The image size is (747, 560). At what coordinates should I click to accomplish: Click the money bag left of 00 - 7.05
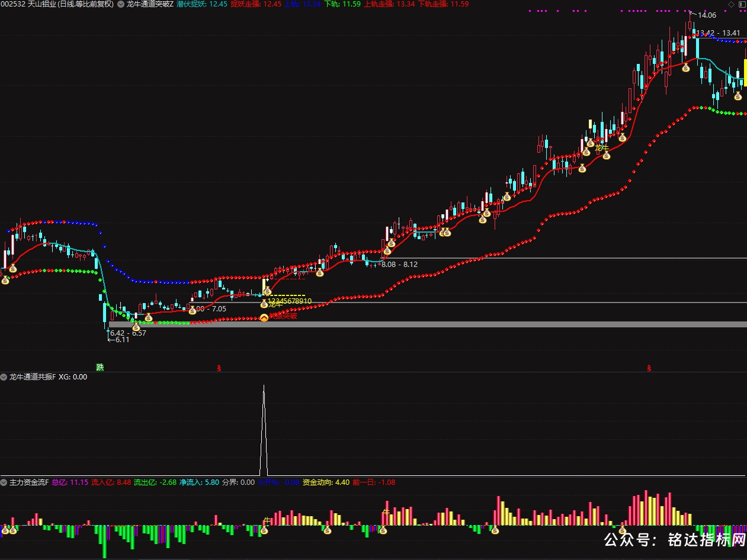192,310
